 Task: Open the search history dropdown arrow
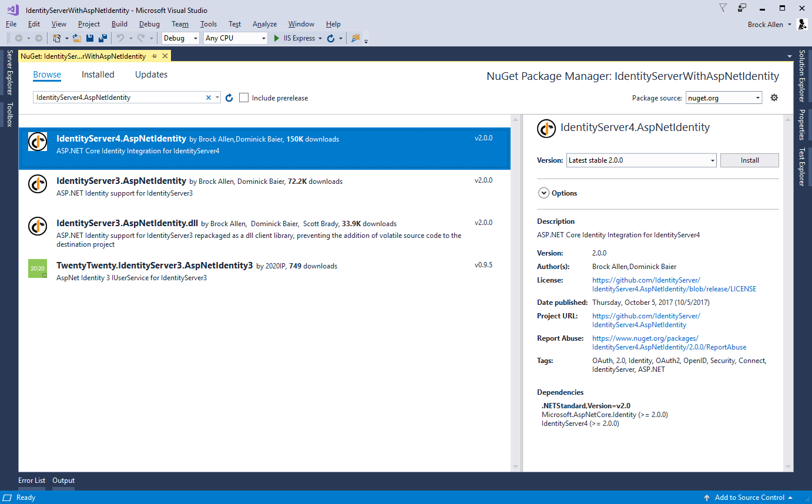coord(217,98)
